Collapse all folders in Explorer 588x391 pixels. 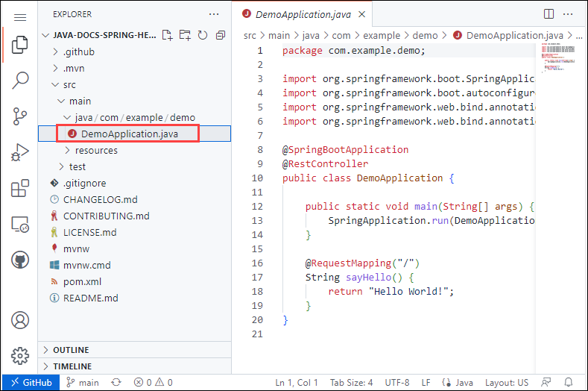coord(221,35)
